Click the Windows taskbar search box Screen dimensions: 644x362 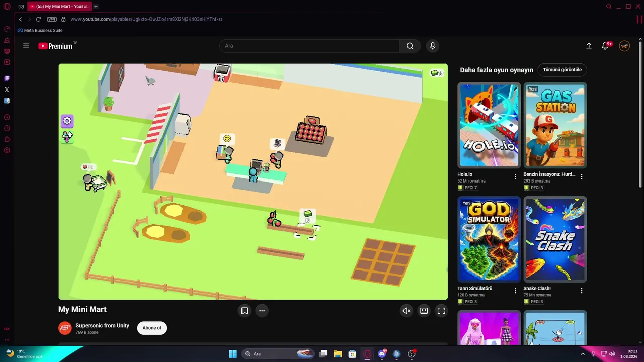279,354
